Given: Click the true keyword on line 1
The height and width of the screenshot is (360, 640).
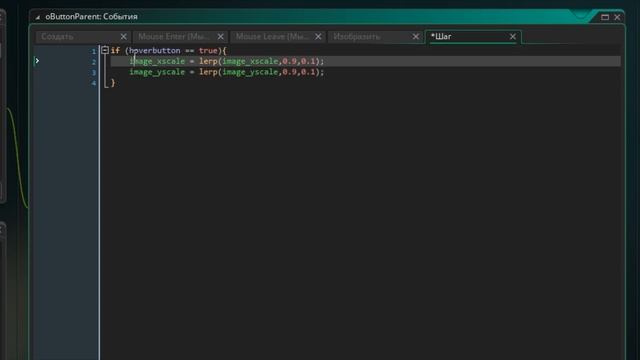Looking at the screenshot, I should [x=208, y=51].
